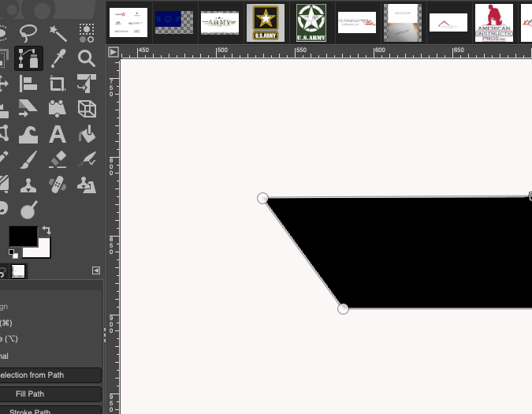Viewport: 532px width, 414px height.
Task: Switch to the green U.S. ARMY star tab
Action: click(311, 23)
